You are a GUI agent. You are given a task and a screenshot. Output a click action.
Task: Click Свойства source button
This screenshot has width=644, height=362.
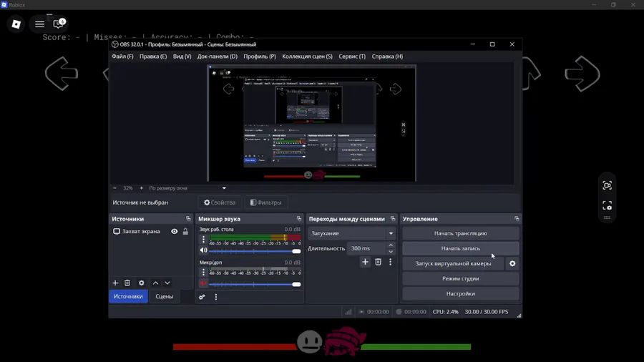(220, 202)
